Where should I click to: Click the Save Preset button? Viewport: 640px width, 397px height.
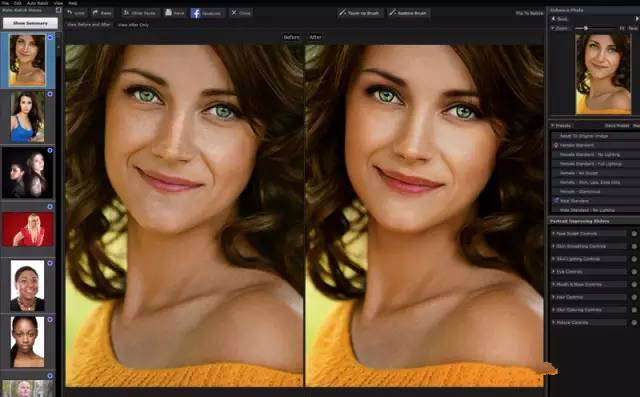coord(617,126)
